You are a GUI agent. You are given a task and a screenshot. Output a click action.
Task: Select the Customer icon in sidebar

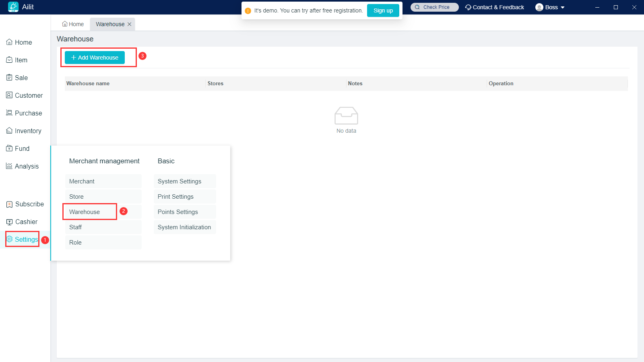9,95
